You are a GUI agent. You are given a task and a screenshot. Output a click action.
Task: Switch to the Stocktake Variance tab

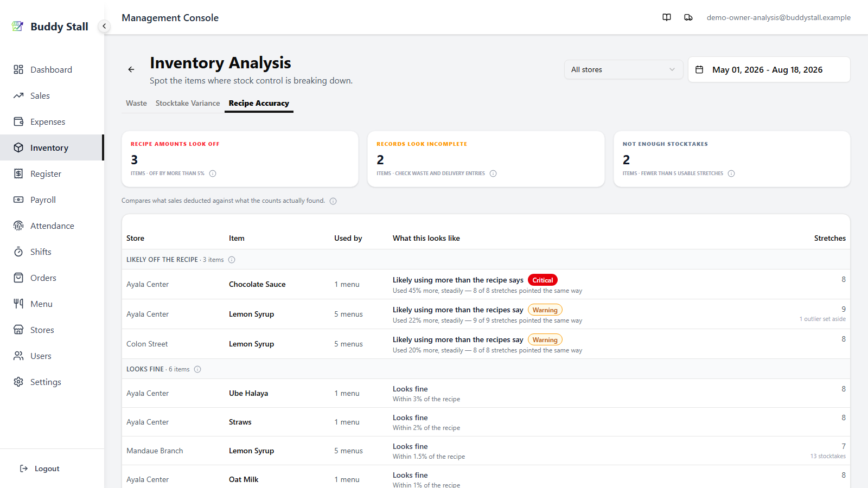tap(188, 103)
